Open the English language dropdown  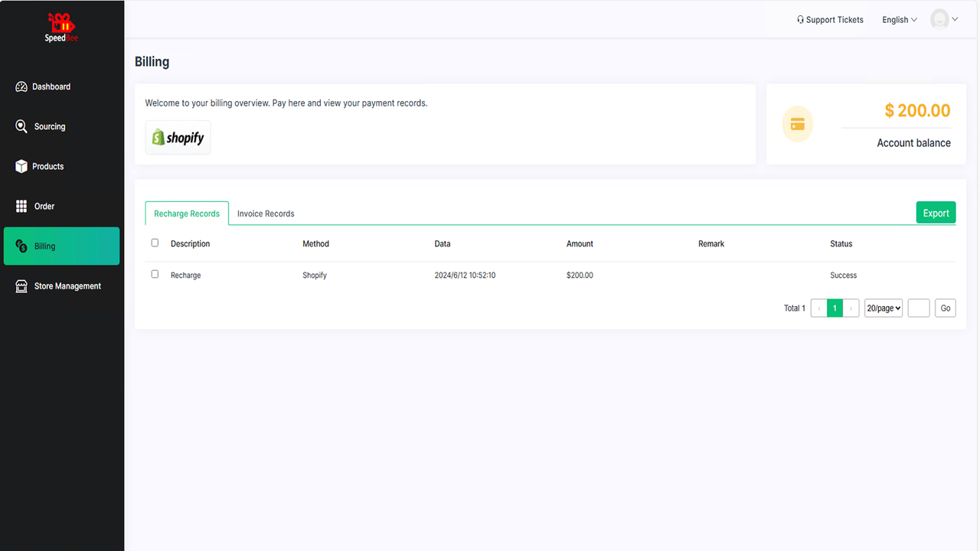(900, 20)
